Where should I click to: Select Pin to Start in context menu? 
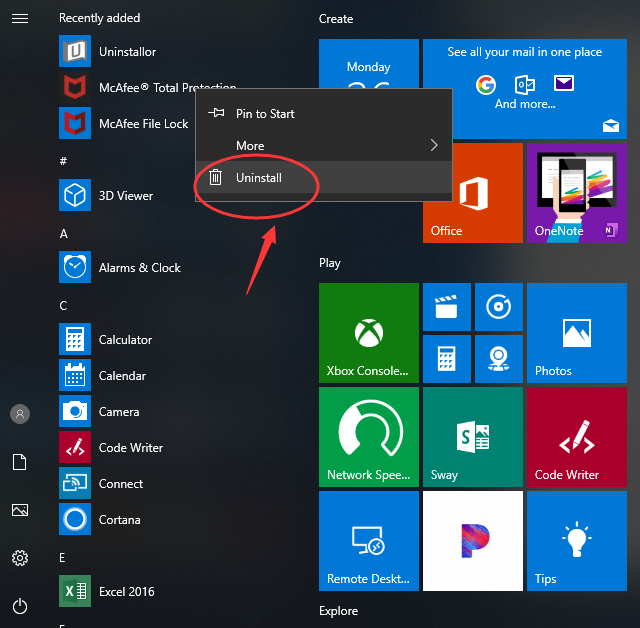click(x=324, y=113)
